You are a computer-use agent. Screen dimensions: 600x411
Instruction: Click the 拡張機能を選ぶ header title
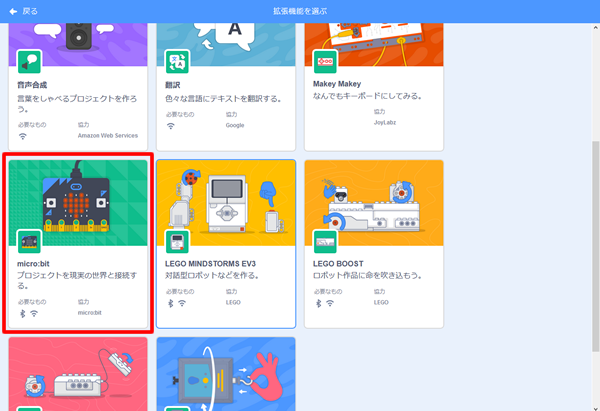300,11
